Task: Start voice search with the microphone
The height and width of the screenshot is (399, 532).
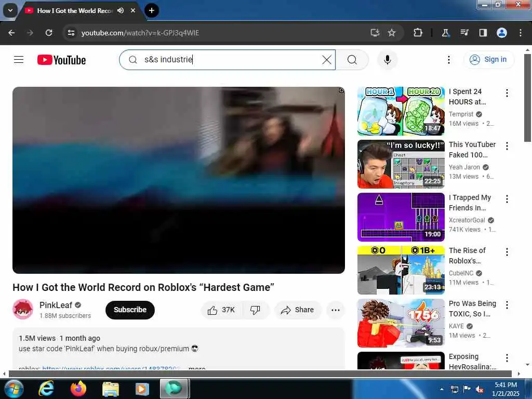Action: point(387,60)
